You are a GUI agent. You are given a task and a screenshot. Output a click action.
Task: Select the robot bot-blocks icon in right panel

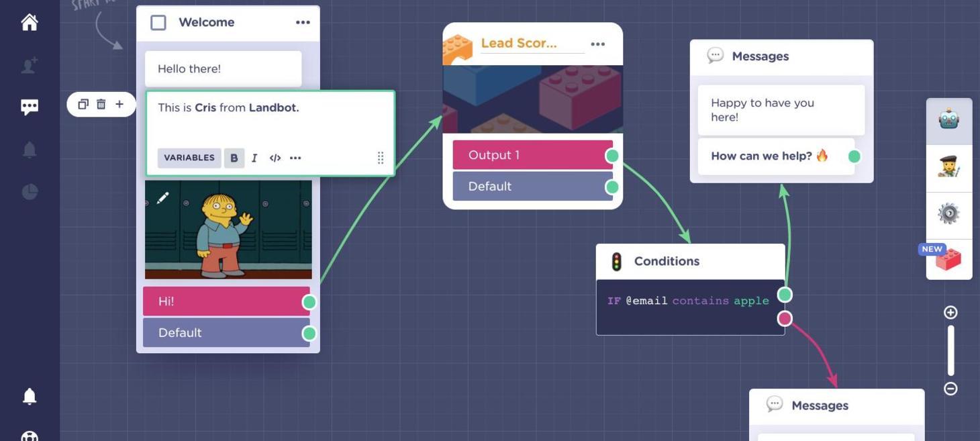tap(949, 121)
